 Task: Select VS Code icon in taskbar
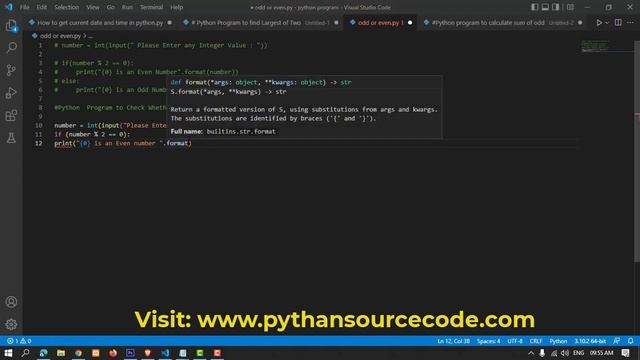[165, 353]
